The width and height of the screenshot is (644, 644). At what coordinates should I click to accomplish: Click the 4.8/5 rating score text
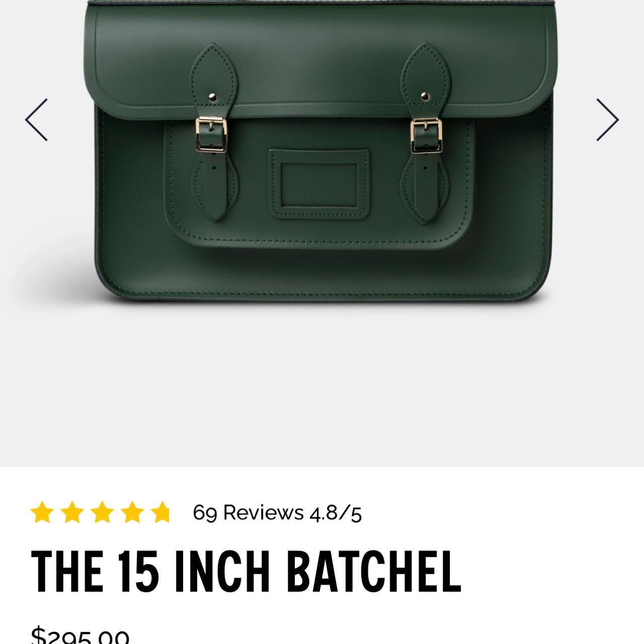pyautogui.click(x=336, y=514)
